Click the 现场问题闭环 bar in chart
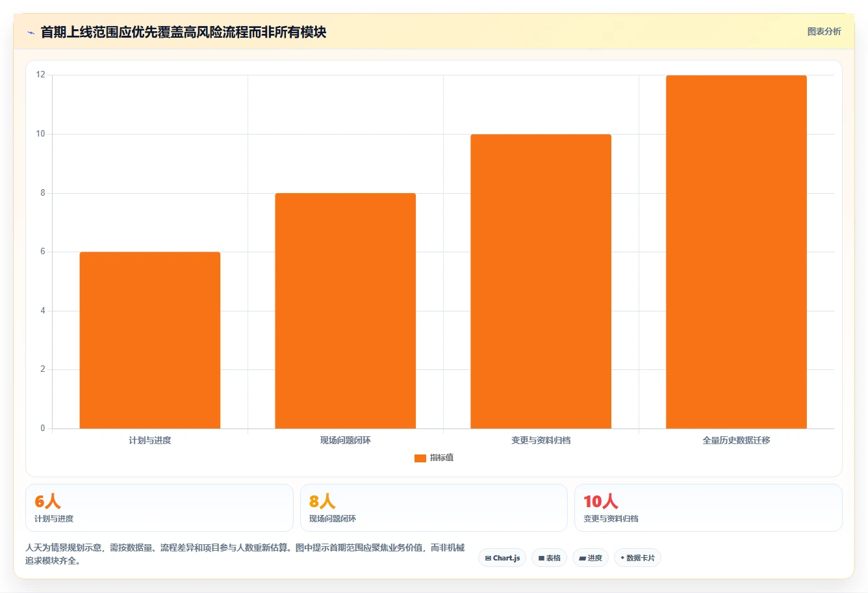 click(x=346, y=311)
